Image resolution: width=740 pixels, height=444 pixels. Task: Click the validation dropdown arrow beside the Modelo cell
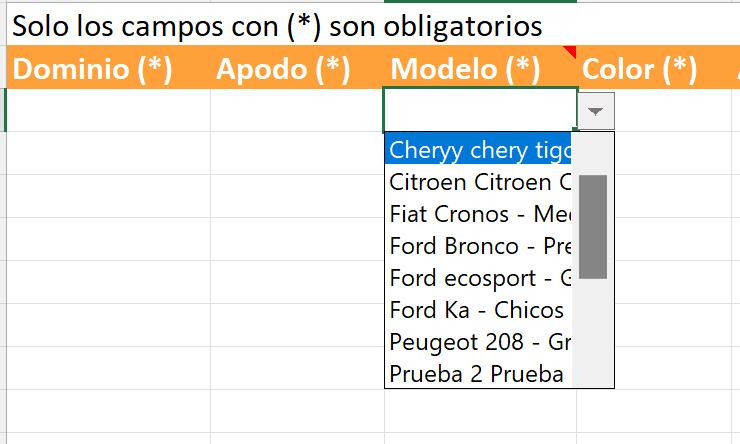click(x=596, y=111)
